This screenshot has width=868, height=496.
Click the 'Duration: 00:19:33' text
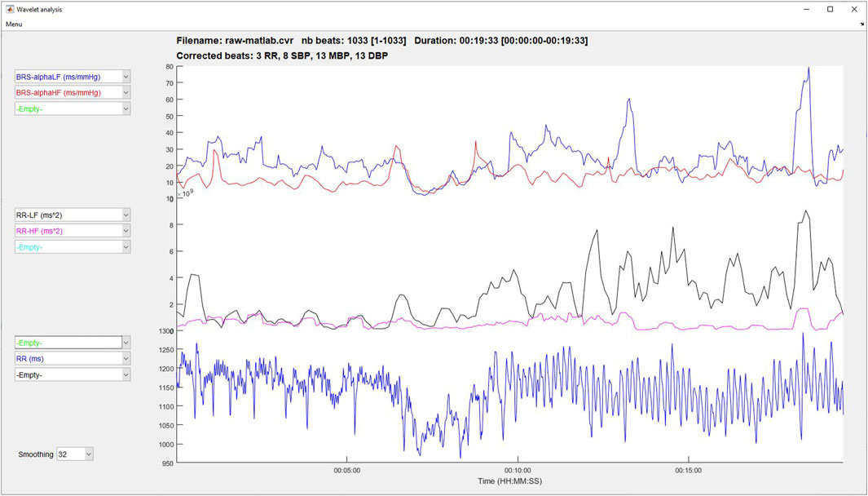(x=455, y=41)
